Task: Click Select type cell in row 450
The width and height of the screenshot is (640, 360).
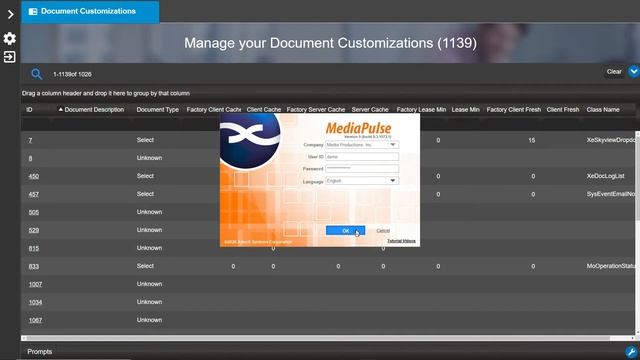Action: (x=145, y=176)
